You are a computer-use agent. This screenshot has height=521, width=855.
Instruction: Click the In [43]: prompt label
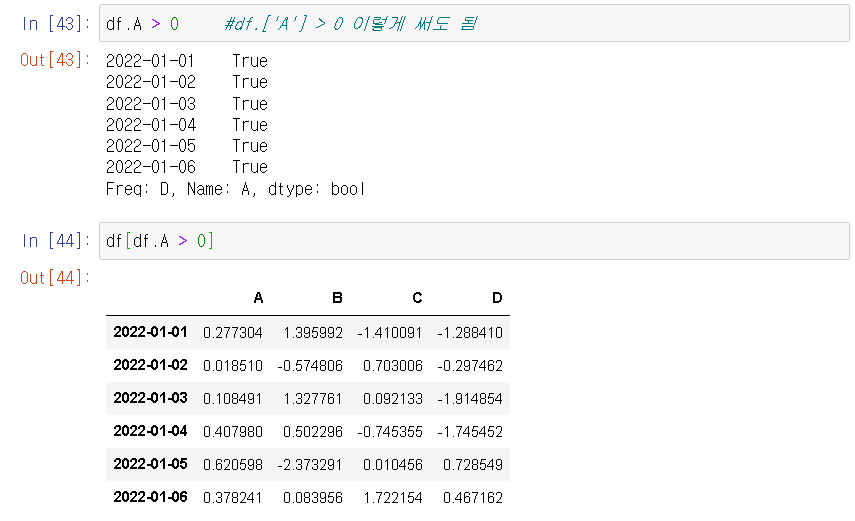(55, 23)
